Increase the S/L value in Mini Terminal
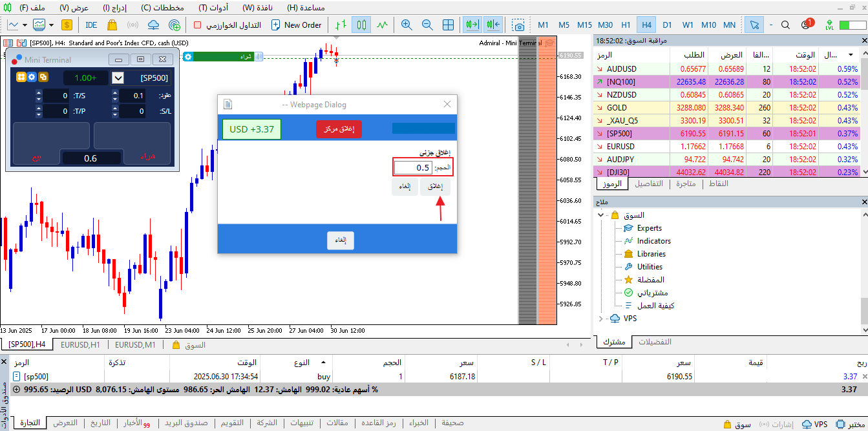The height and width of the screenshot is (431, 868). [x=115, y=108]
